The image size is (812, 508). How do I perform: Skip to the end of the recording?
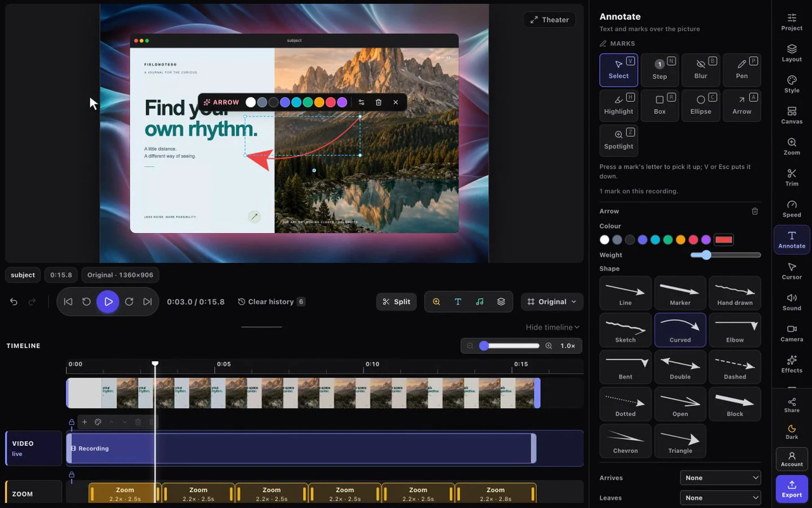coord(148,301)
